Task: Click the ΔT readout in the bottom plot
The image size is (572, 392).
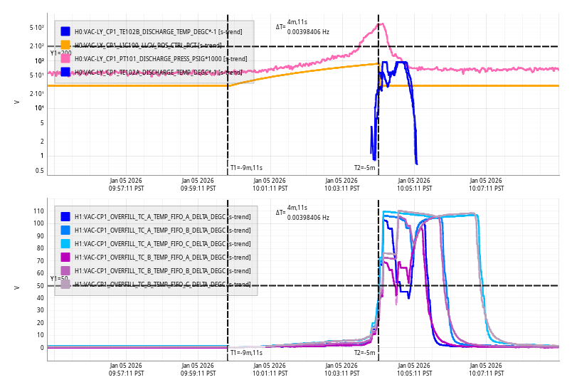Action: tap(302, 213)
